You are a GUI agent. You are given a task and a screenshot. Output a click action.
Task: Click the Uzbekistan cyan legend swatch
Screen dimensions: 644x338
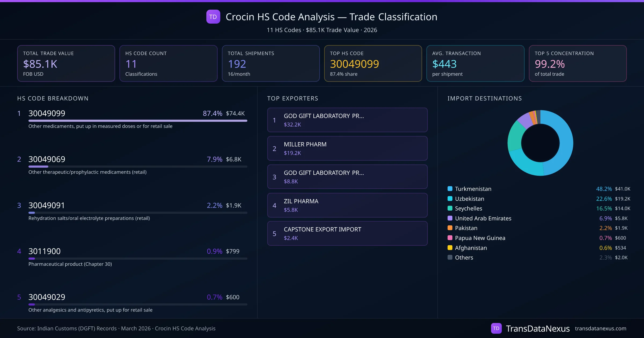[x=450, y=199]
